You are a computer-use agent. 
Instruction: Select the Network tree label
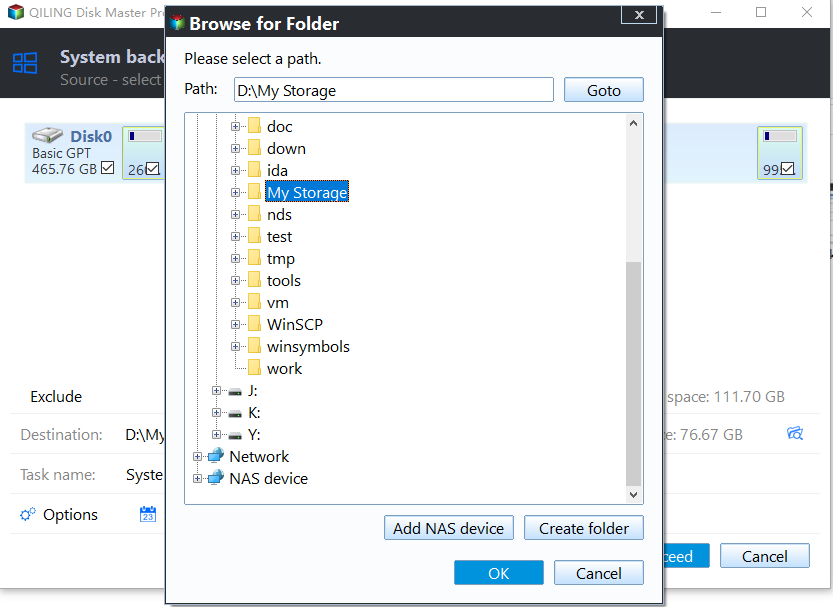coord(259,457)
